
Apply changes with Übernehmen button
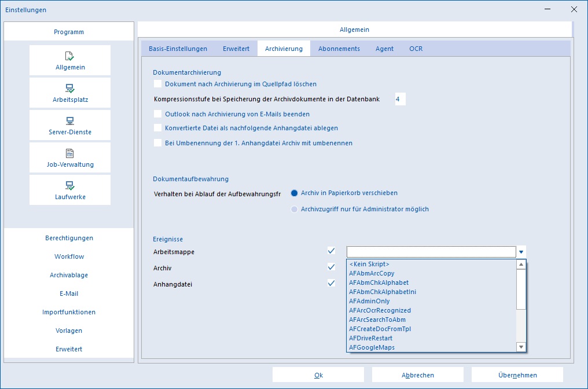point(517,375)
